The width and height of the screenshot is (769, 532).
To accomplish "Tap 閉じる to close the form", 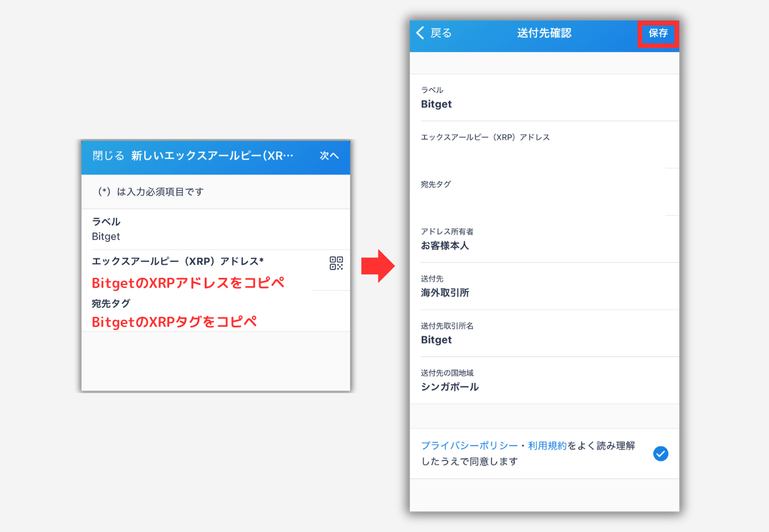I will (x=108, y=155).
